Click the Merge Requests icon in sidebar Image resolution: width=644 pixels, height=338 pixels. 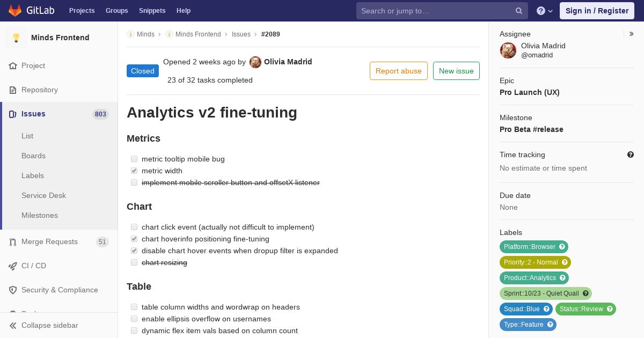[x=13, y=242]
